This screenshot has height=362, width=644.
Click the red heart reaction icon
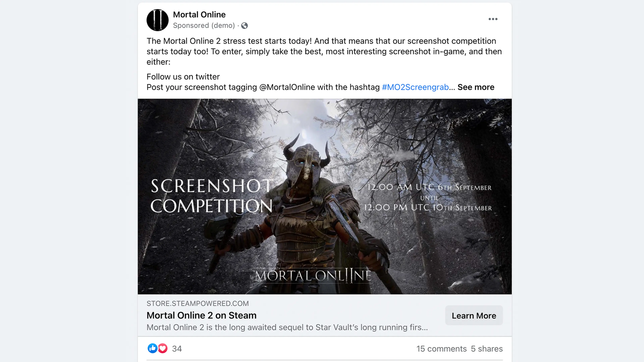[163, 348]
